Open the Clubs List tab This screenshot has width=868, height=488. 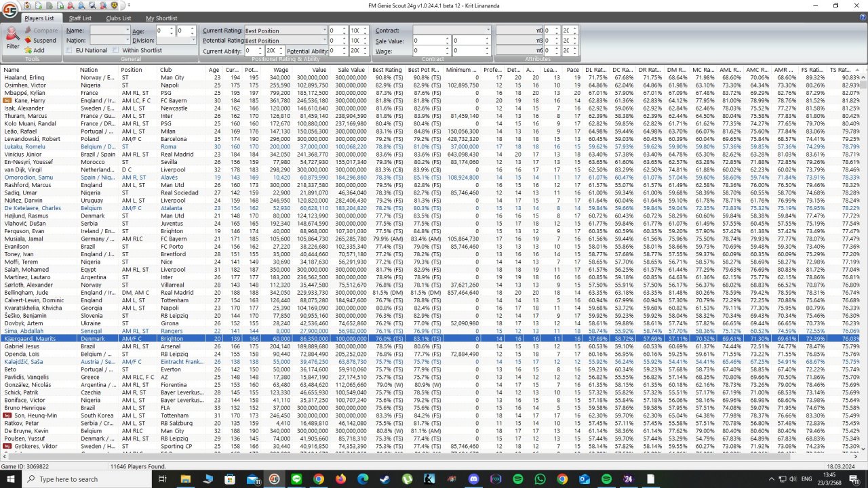click(119, 18)
